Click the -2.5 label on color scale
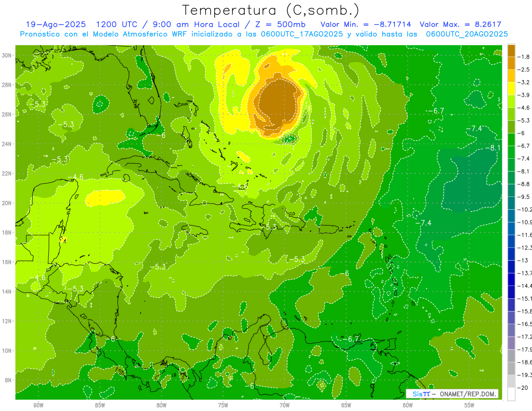532x411 pixels. click(x=524, y=70)
